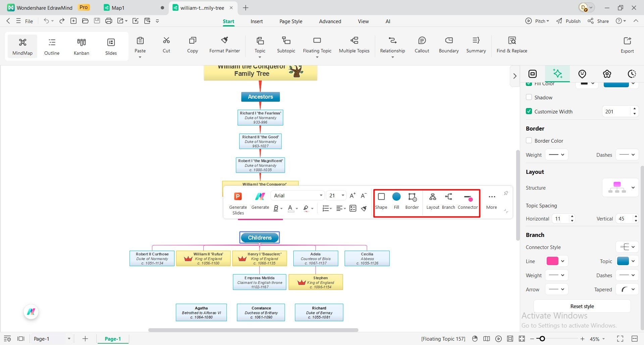Click the Customize Width value field

coord(617,111)
